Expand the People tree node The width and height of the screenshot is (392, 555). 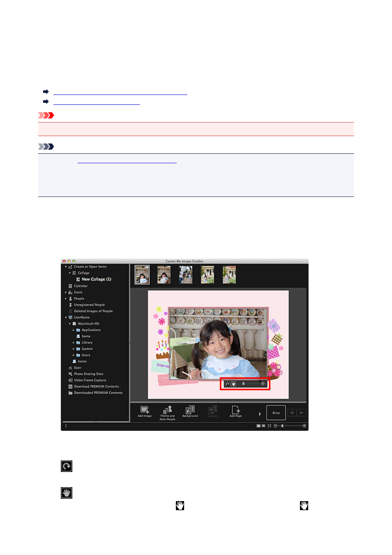[66, 298]
